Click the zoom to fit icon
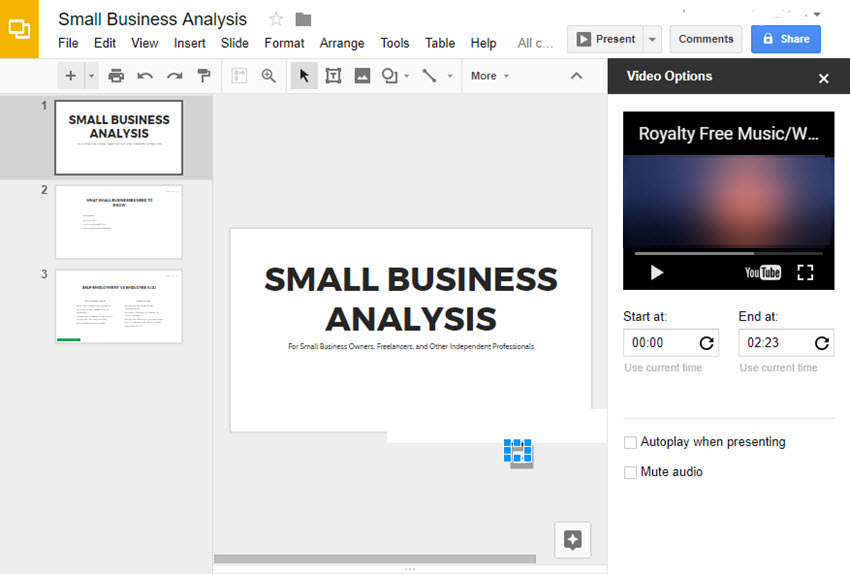This screenshot has width=850, height=574. coord(239,76)
